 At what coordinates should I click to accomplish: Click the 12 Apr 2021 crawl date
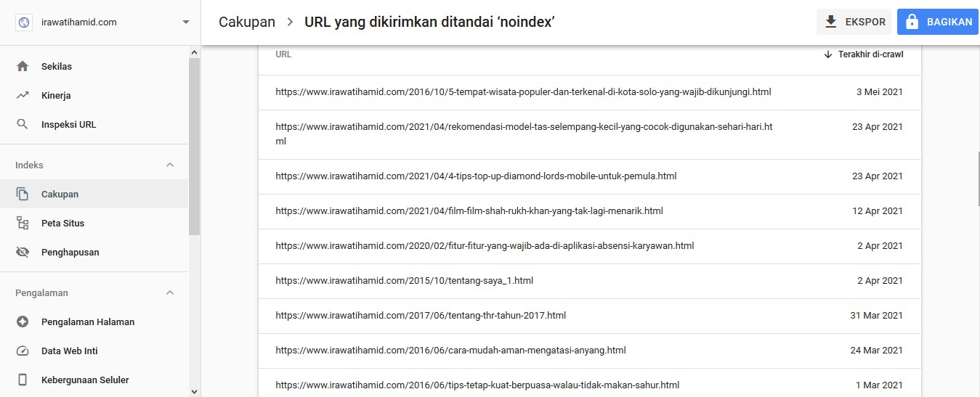tap(878, 211)
